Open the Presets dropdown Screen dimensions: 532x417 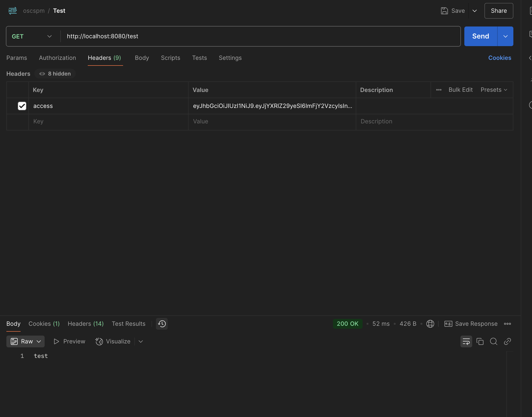494,90
